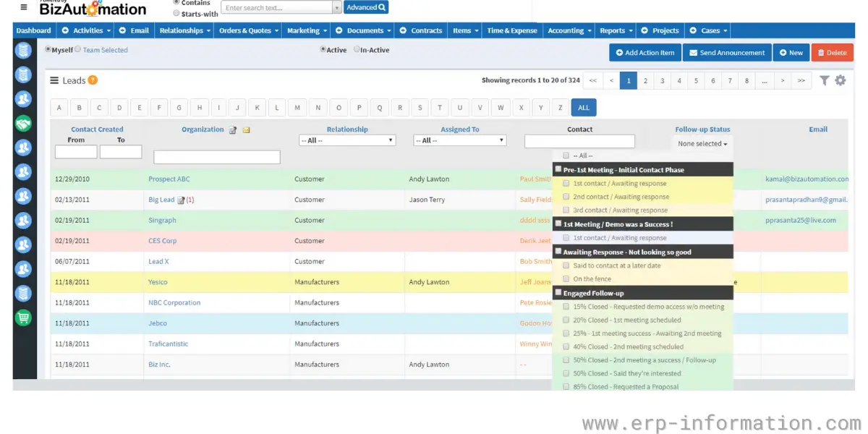
Task: Select the Starts-with radio button
Action: click(x=176, y=14)
